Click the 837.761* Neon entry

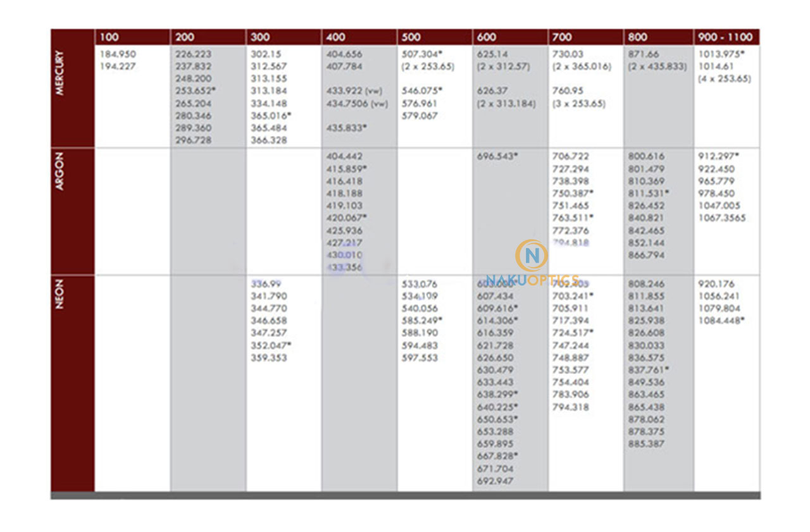(649, 370)
